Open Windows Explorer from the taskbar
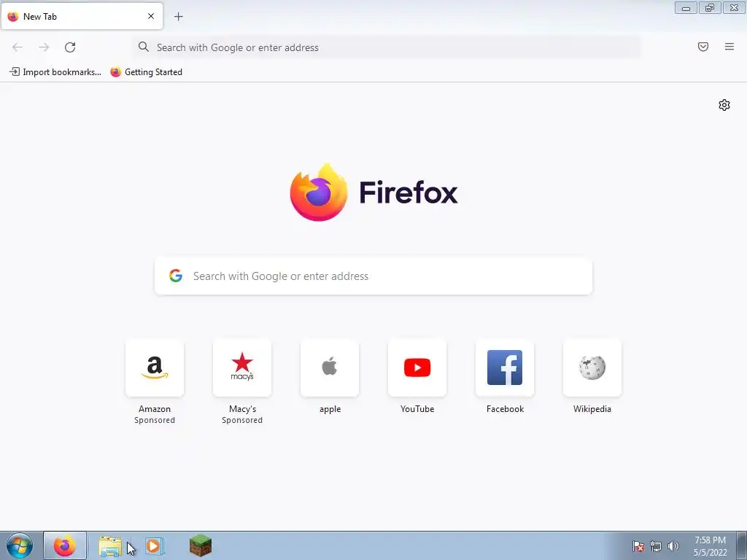Image resolution: width=747 pixels, height=560 pixels. [x=110, y=545]
